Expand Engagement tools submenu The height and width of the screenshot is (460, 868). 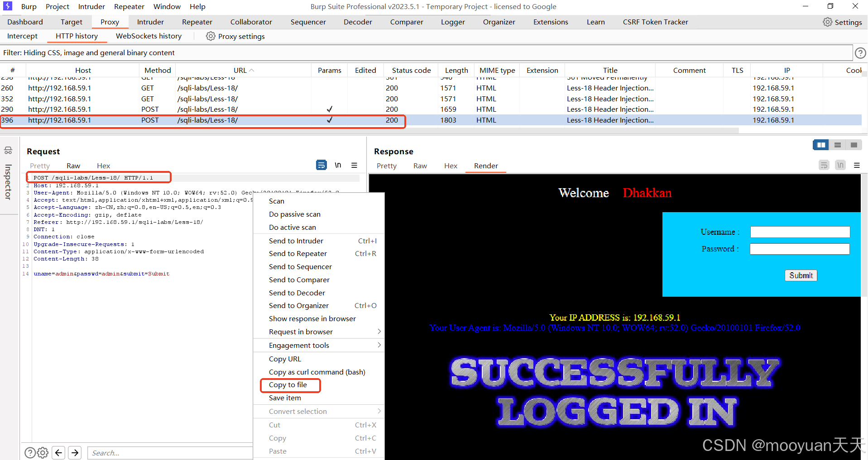pos(379,345)
